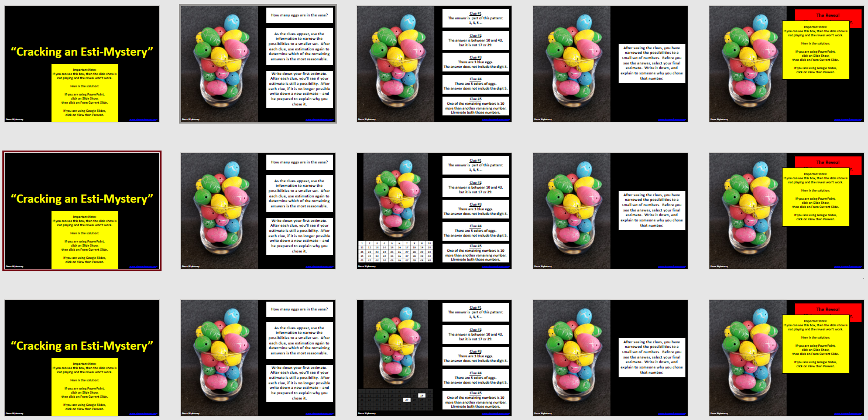Click the blue website link on gray-bordered slide

click(320, 119)
